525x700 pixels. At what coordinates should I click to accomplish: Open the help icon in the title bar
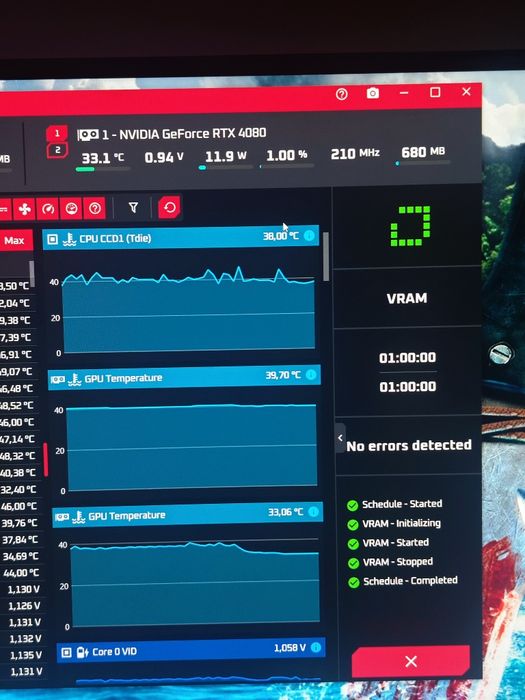click(x=342, y=94)
